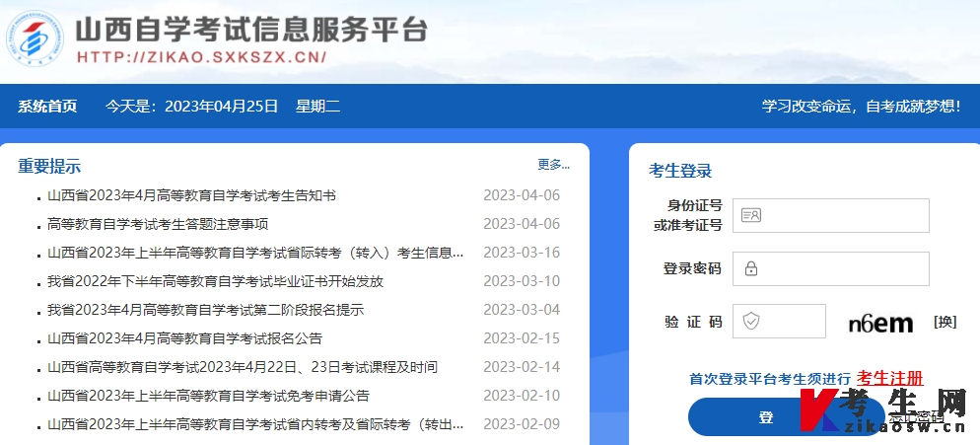Open 省际转考（转入）考生信息 notice
Screen dimensions: 980x445
tap(255, 253)
